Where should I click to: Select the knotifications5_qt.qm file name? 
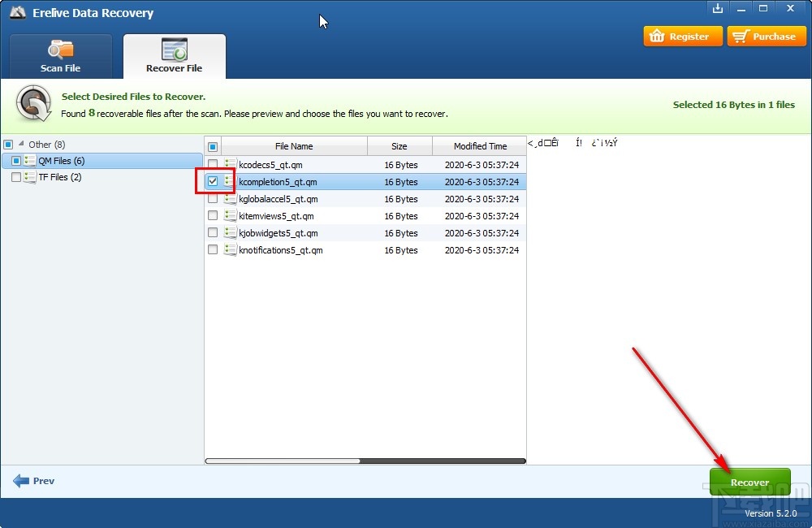281,250
